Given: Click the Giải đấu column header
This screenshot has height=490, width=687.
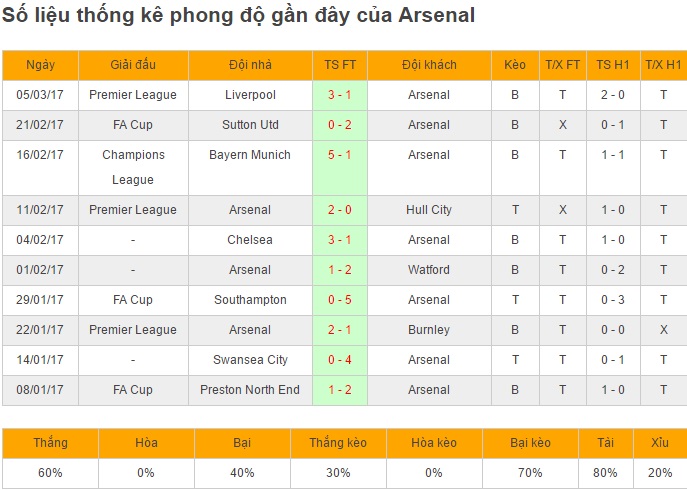Looking at the screenshot, I should (133, 65).
